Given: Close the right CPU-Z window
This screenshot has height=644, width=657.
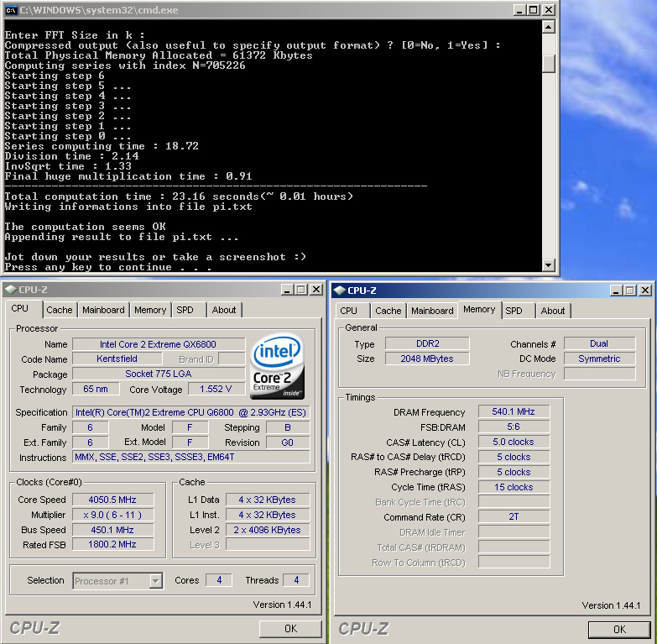Looking at the screenshot, I should click(x=645, y=291).
